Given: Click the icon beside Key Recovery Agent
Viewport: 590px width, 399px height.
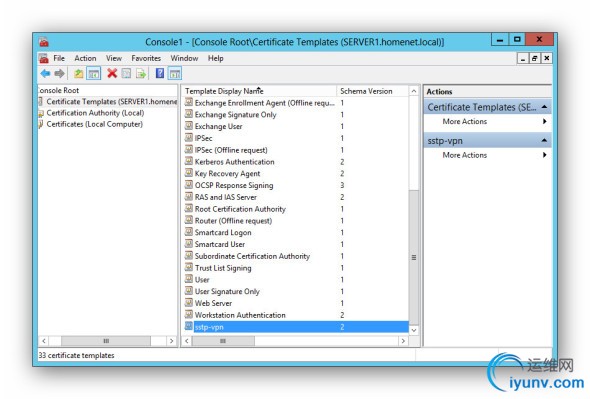Looking at the screenshot, I should click(x=189, y=173).
